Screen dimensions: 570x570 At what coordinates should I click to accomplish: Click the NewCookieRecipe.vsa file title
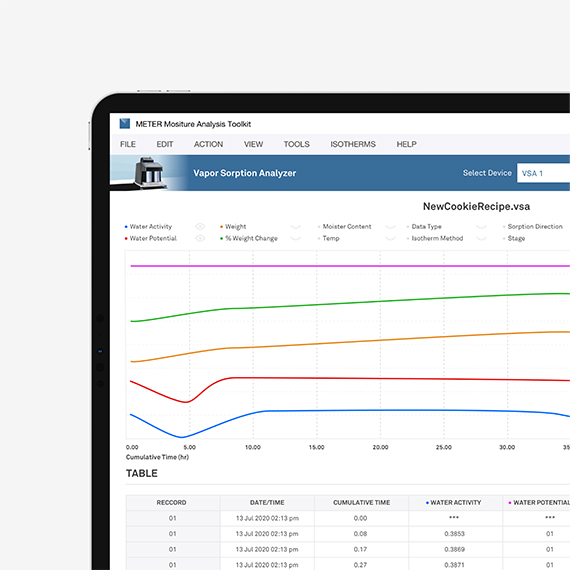476,206
